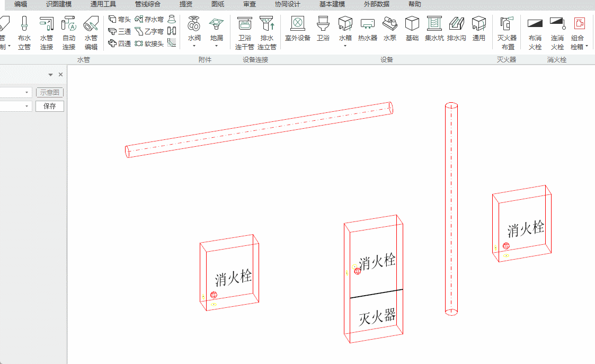The width and height of the screenshot is (595, 364).
Task: Select the leftmost 消火栓 box model
Action: click(x=229, y=272)
